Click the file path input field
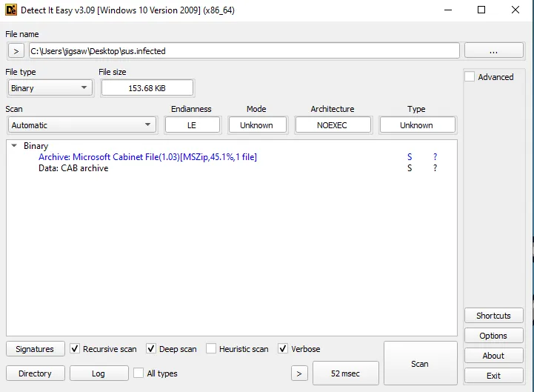 coord(244,51)
